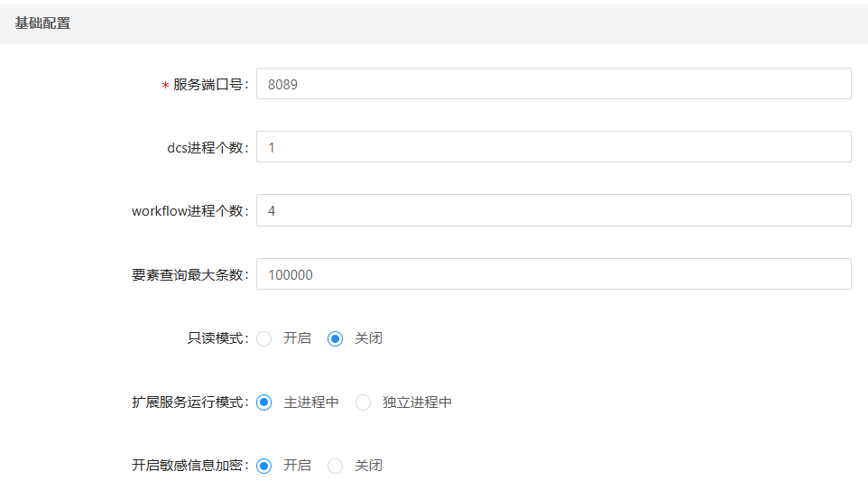Screen dimensions: 868x490
Task: Click the 扩展服务运行模式 label
Action: (x=189, y=402)
